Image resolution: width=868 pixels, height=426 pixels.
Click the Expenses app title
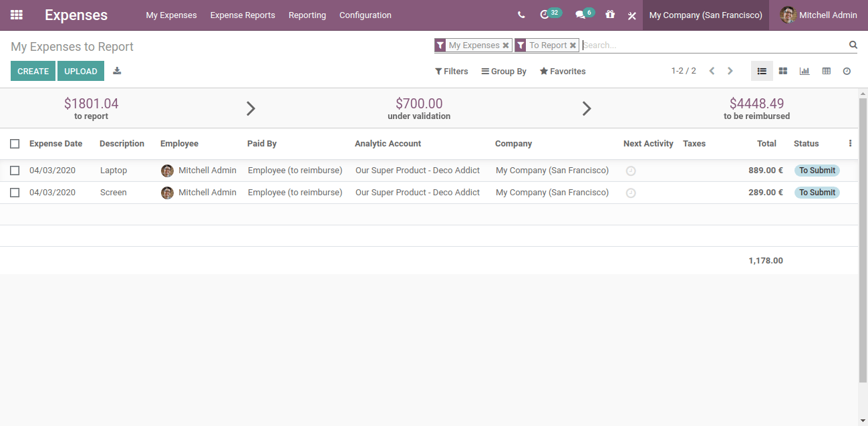tap(76, 15)
